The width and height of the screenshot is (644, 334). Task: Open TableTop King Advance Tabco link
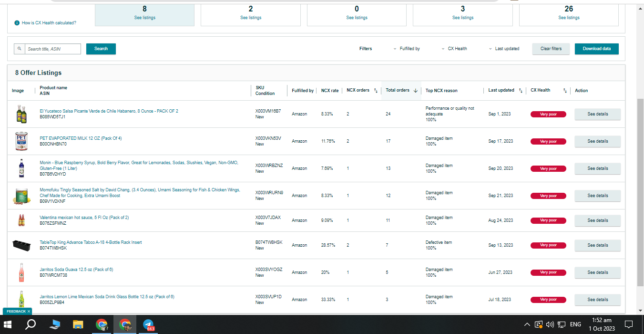(91, 242)
